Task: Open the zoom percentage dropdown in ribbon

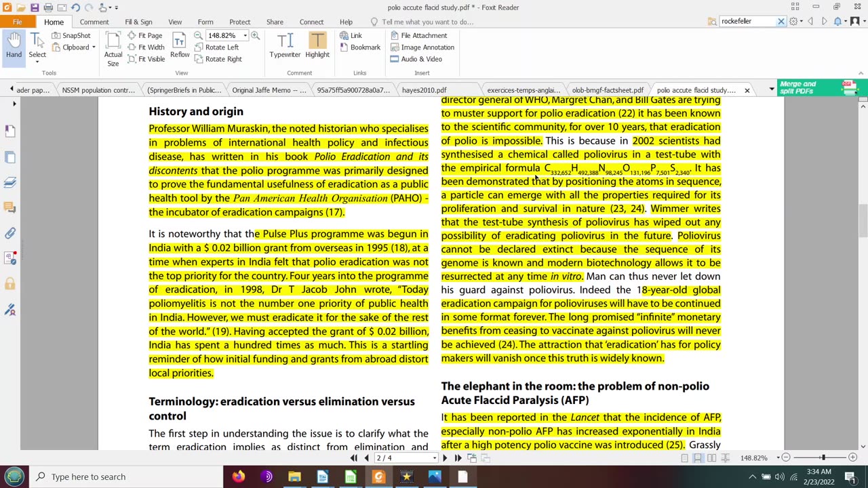Action: [245, 35]
